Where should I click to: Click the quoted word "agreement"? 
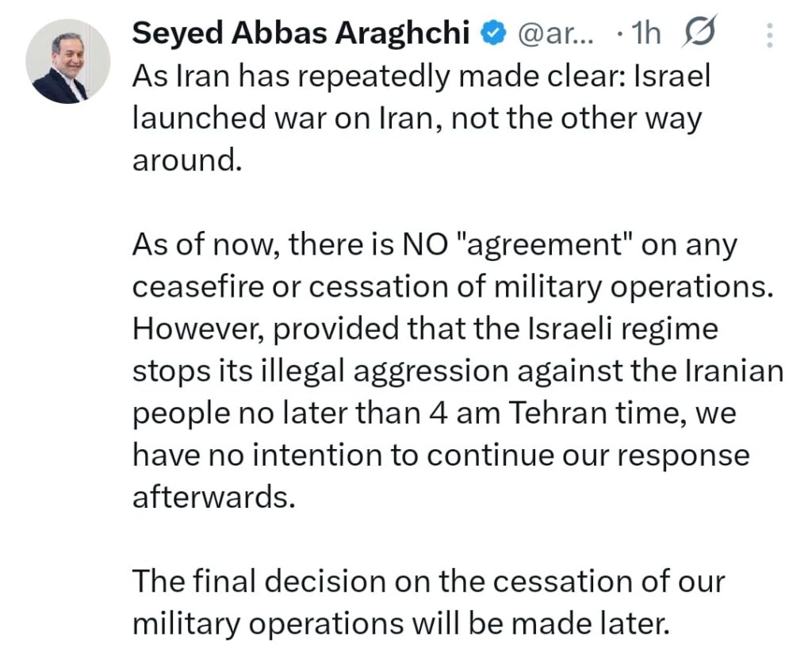[546, 245]
